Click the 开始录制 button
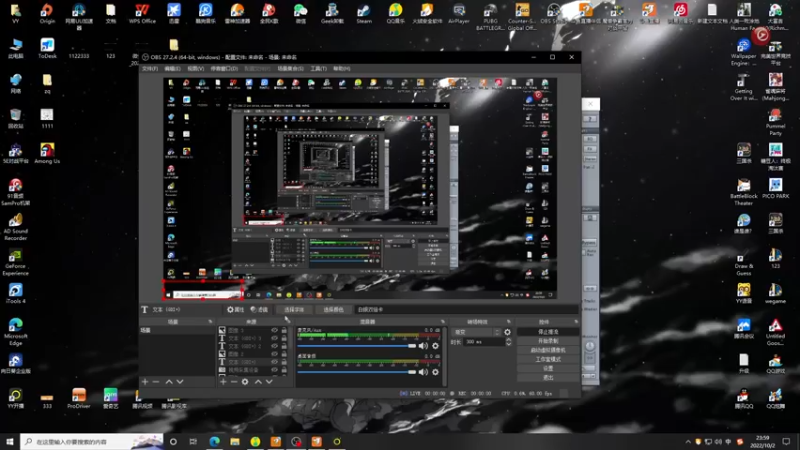Screen dimensions: 800x450 coord(548,341)
